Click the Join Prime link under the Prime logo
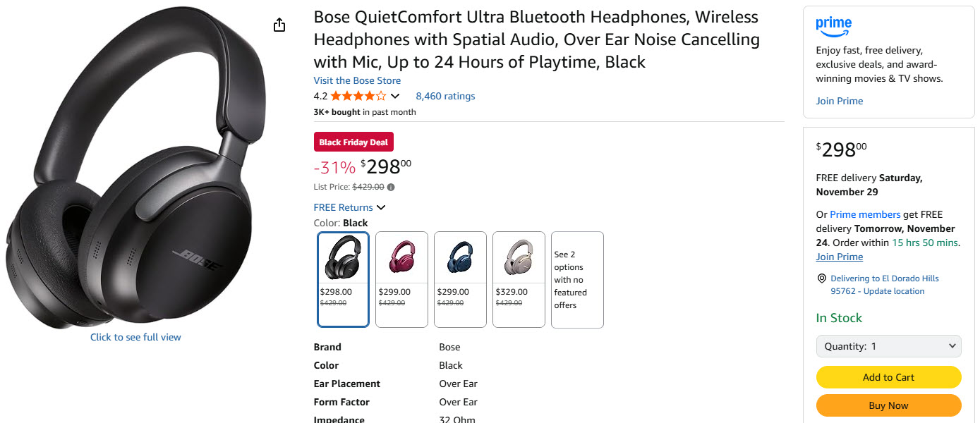This screenshot has height=423, width=980. pyautogui.click(x=839, y=101)
